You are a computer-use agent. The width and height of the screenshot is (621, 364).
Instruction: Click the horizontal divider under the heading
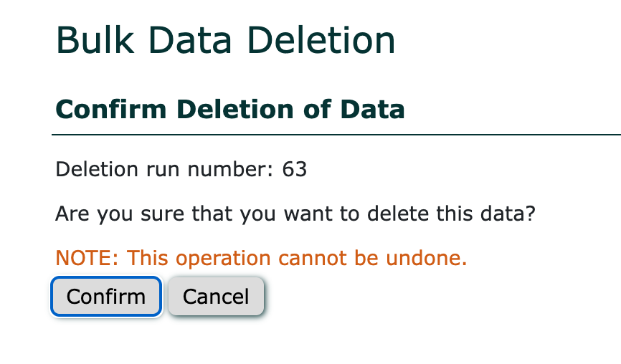(x=336, y=134)
